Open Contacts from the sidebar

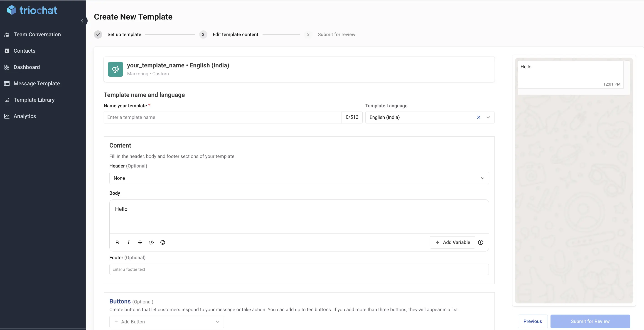[x=24, y=51]
